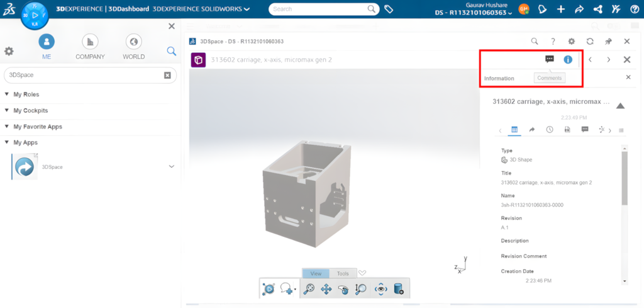Select the WORLD quadrant
The image size is (644, 308).
[x=133, y=47]
